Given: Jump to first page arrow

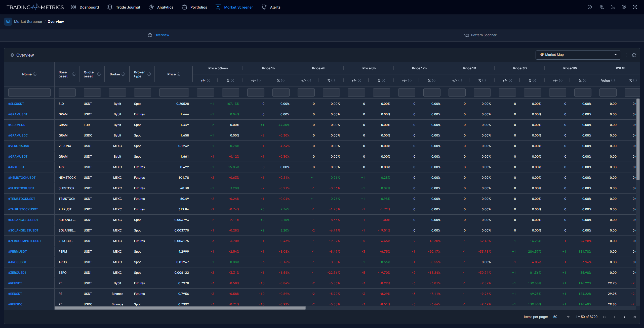Looking at the screenshot, I should coord(605,317).
